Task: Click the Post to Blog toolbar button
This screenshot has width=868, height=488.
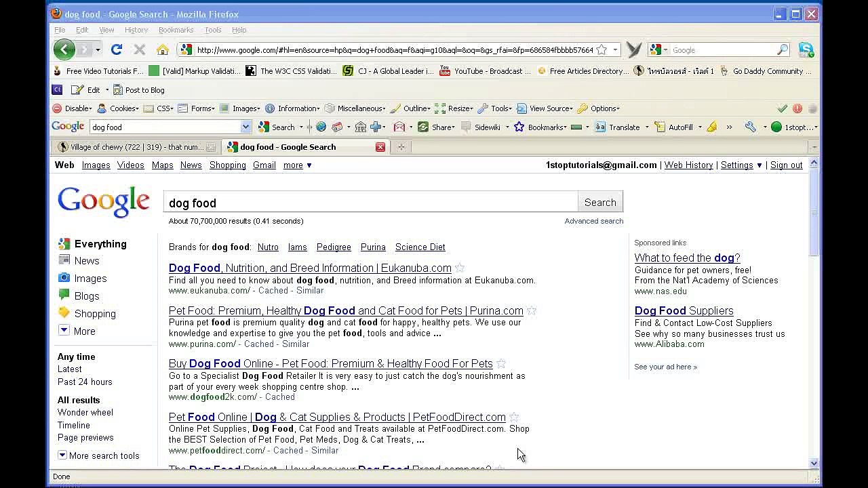Action: (138, 89)
